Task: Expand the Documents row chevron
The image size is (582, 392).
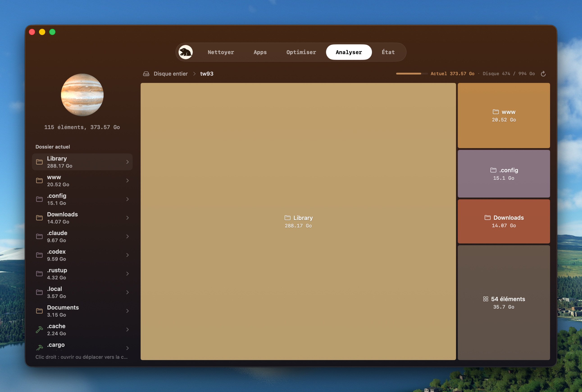Action: coord(127,311)
